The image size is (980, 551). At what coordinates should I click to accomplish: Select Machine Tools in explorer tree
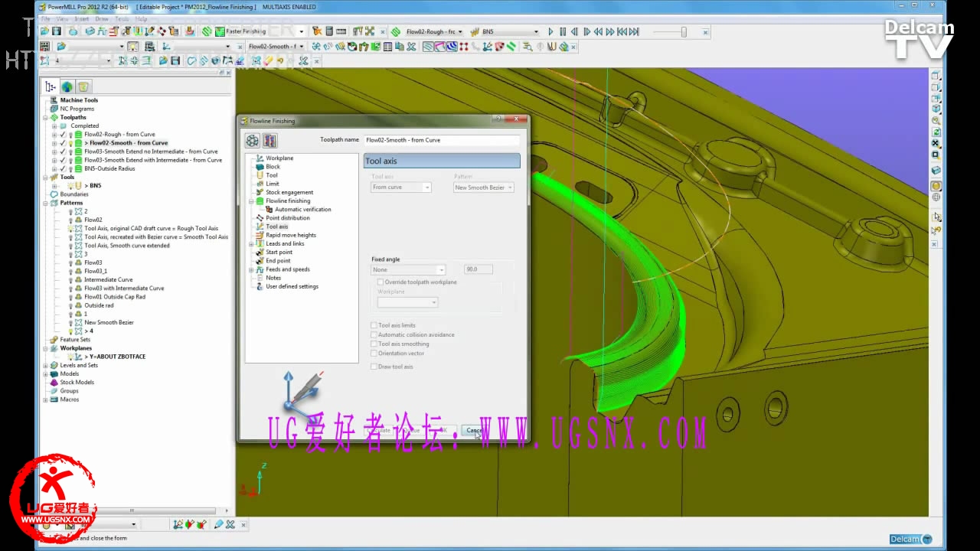click(x=79, y=100)
